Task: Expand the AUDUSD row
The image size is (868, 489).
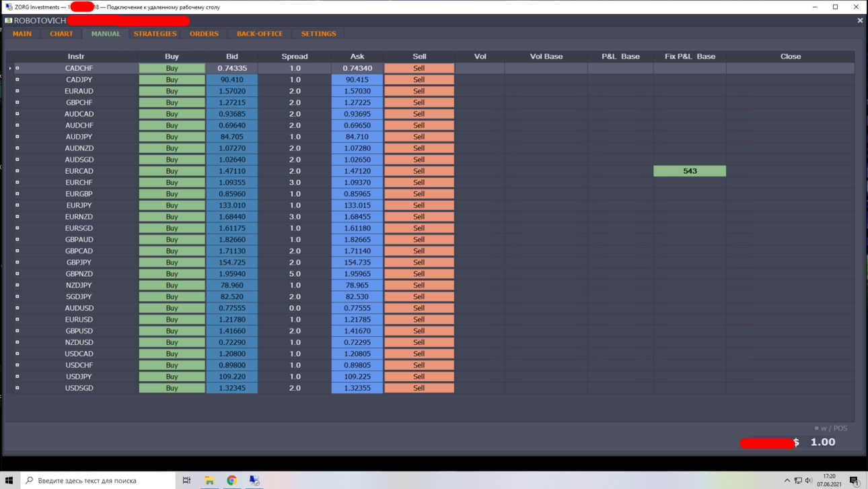Action: click(x=17, y=308)
